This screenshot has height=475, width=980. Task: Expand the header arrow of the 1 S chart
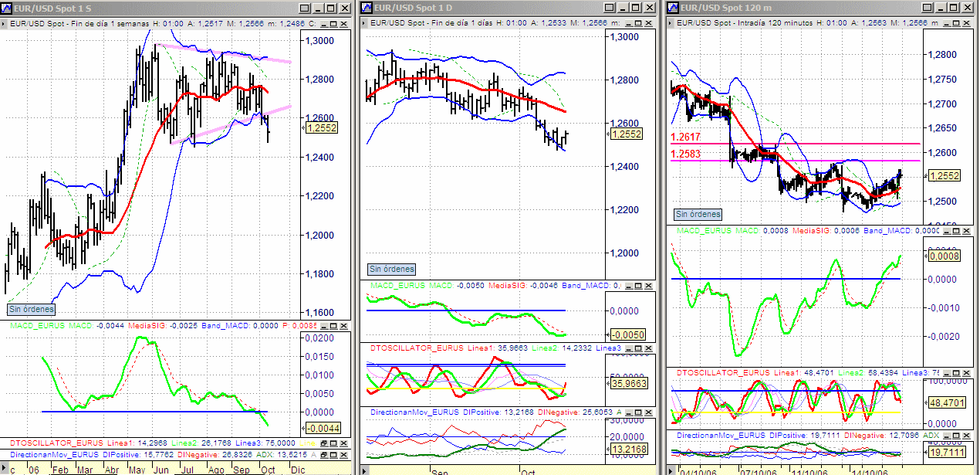point(4,23)
